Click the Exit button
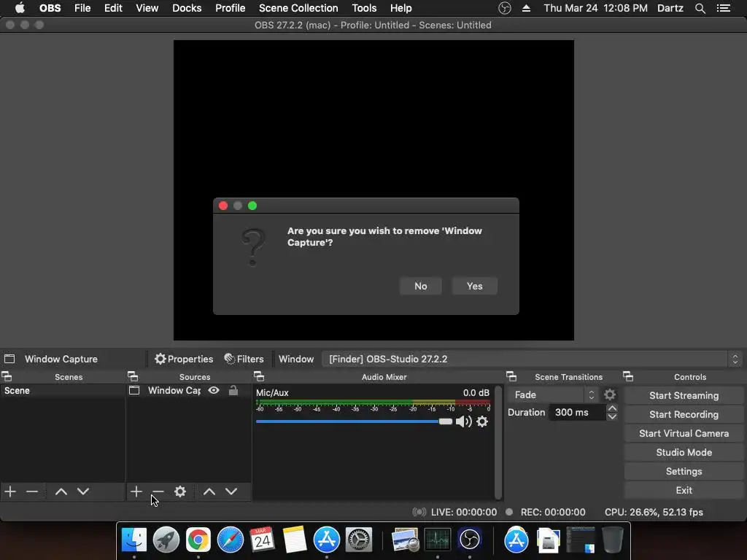The width and height of the screenshot is (747, 560). pyautogui.click(x=684, y=490)
